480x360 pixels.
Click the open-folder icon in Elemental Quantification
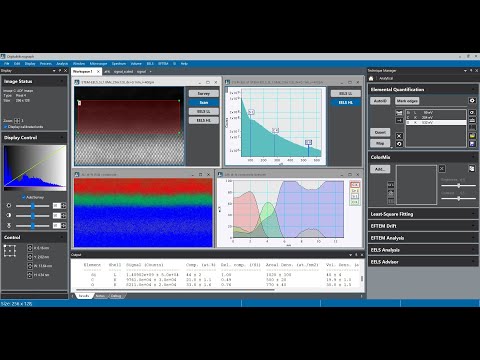[x=472, y=136]
